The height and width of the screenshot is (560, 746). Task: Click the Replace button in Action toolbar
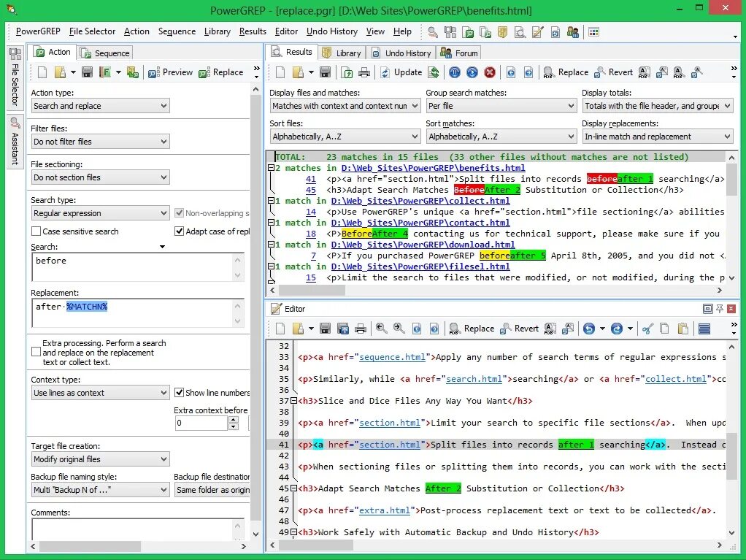tap(220, 72)
